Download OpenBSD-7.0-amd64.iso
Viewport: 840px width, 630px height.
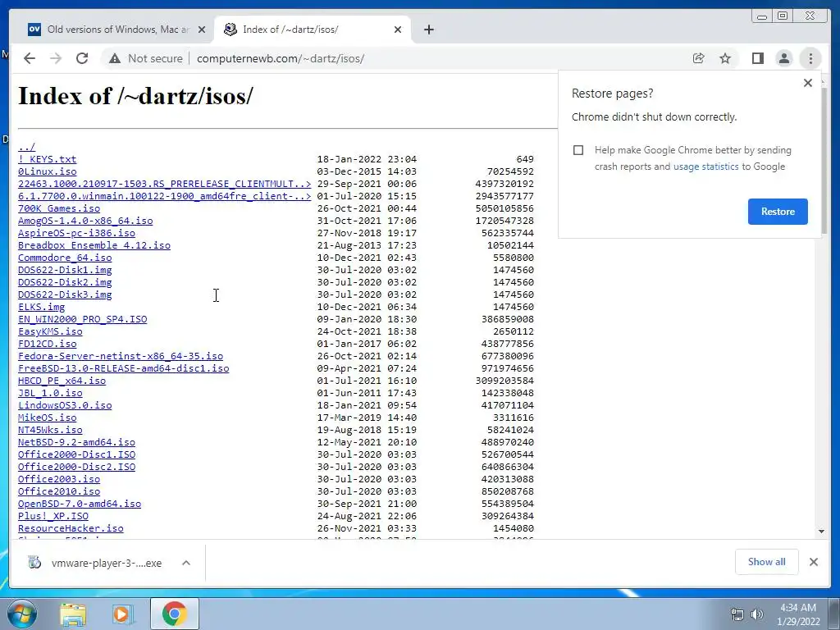(80, 504)
